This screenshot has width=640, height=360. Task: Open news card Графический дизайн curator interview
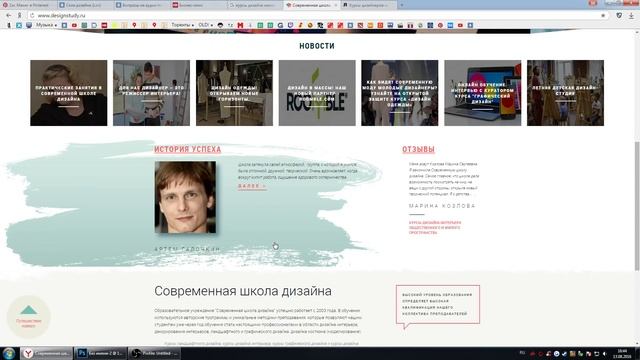tap(482, 93)
